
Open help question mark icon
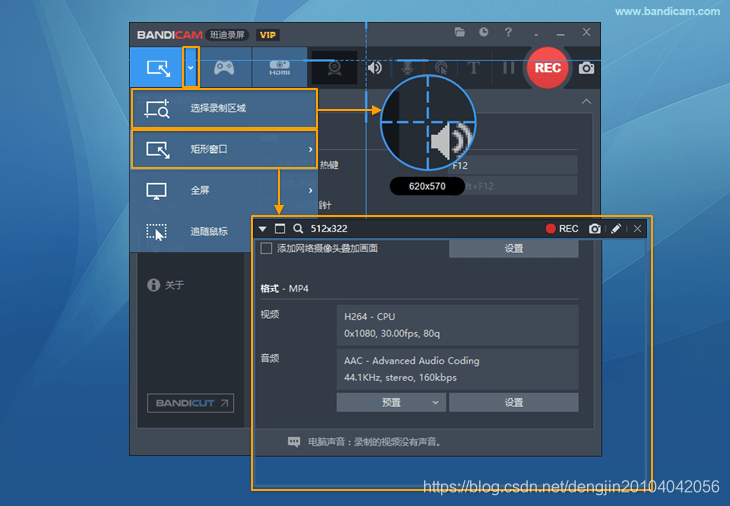pos(508,32)
